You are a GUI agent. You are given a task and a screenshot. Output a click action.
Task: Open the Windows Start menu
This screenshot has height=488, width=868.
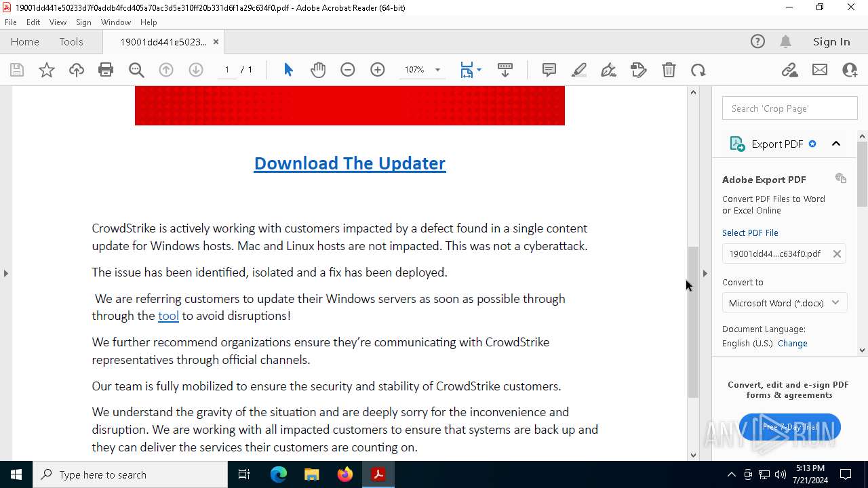tap(16, 474)
